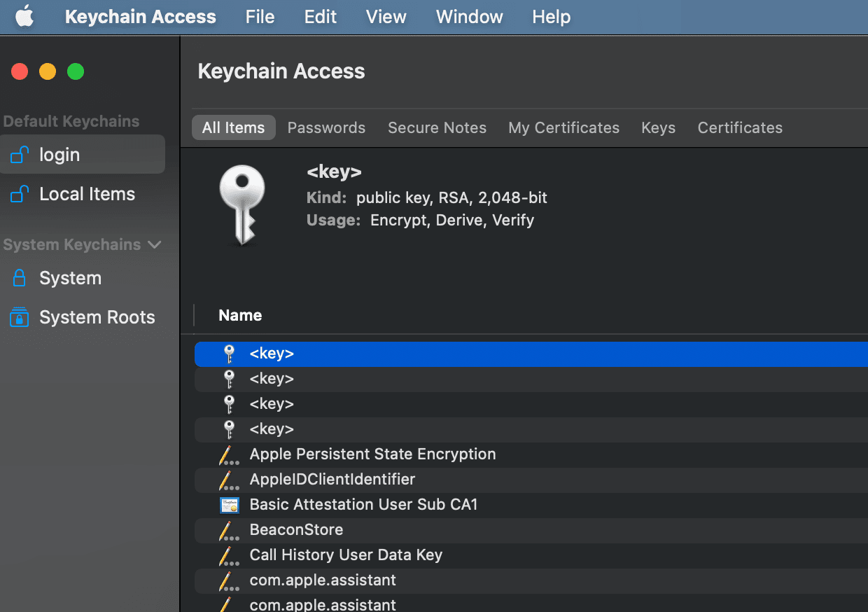Click the login keychain unlock icon
868x612 pixels.
click(19, 153)
